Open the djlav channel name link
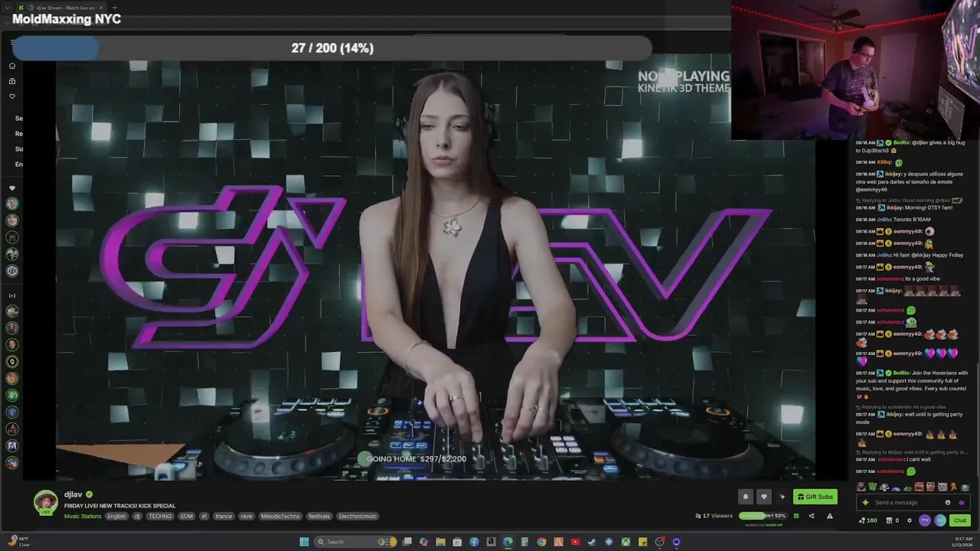 coord(73,494)
